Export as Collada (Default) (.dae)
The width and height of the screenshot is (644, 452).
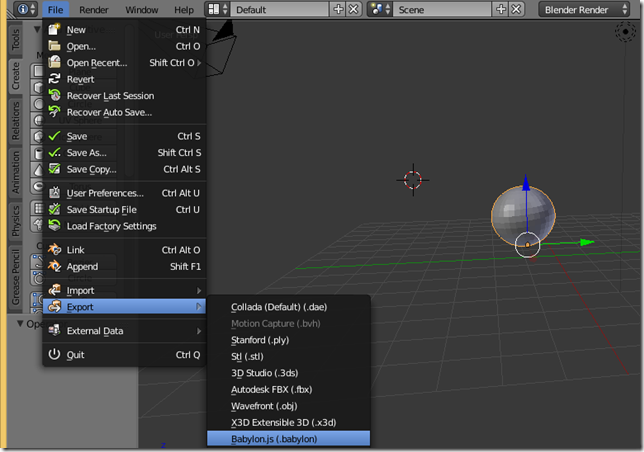coord(288,307)
